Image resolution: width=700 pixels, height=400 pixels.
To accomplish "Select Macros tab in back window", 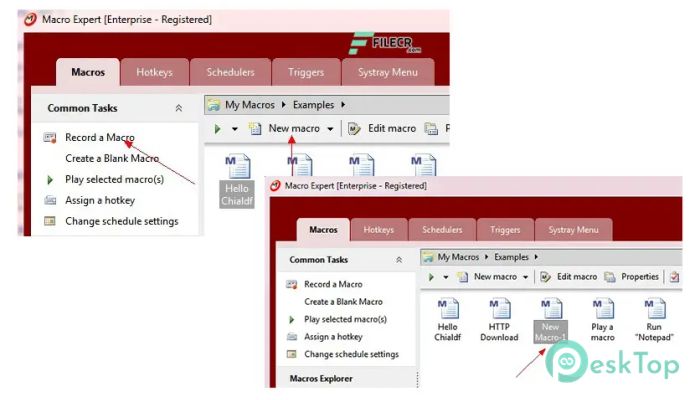I will coord(88,72).
